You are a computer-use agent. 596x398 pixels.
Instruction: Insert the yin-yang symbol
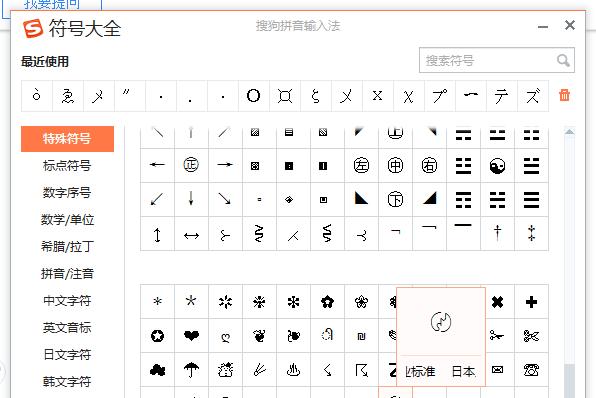pos(497,166)
